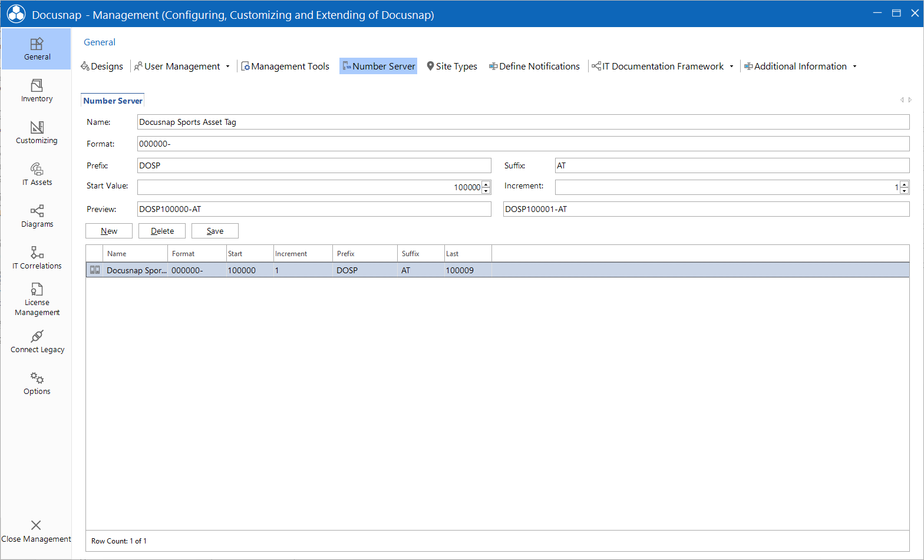Open the Options gear section

pos(37,383)
